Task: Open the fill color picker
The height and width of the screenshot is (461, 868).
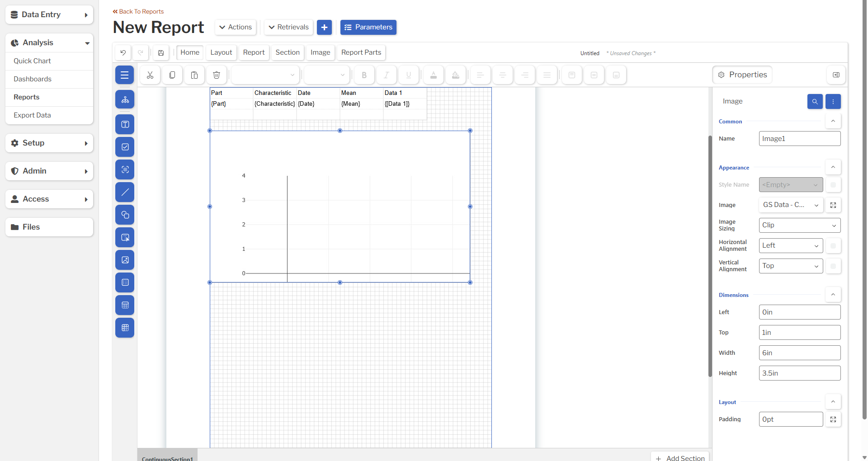Action: [455, 75]
